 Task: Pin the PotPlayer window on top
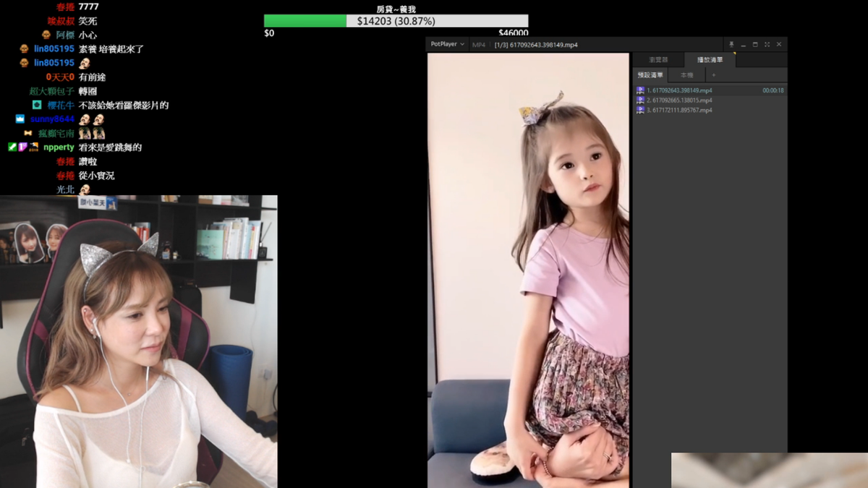(x=731, y=44)
